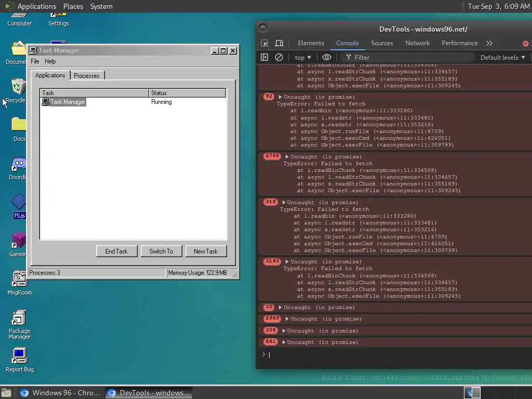Click the Task Manager title bar icon

[33, 50]
